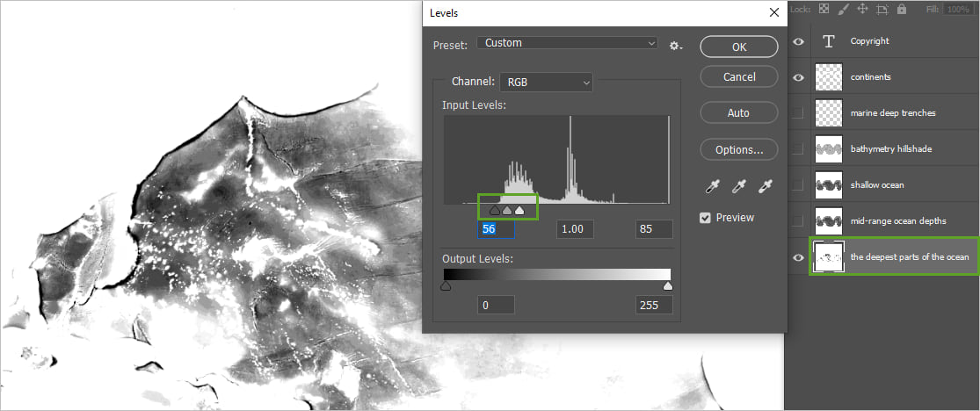This screenshot has width=980, height=411.
Task: Click the lock transparent pixels icon
Action: tap(824, 9)
